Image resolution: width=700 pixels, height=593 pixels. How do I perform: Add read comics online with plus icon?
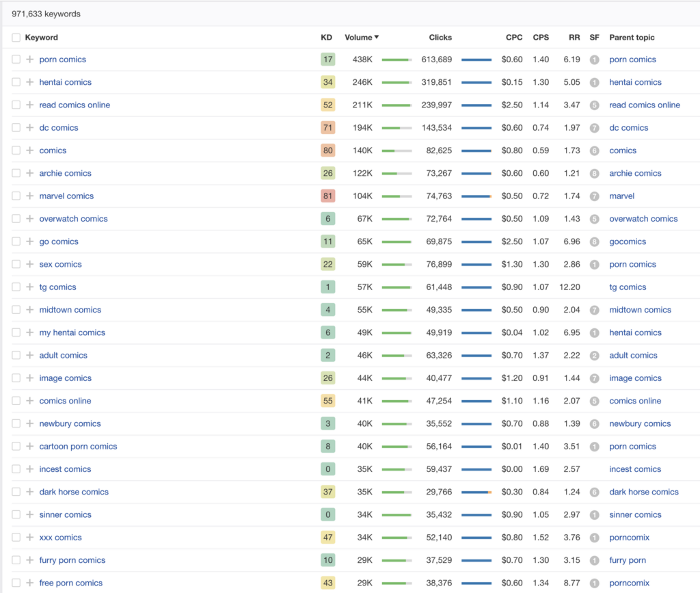(30, 105)
